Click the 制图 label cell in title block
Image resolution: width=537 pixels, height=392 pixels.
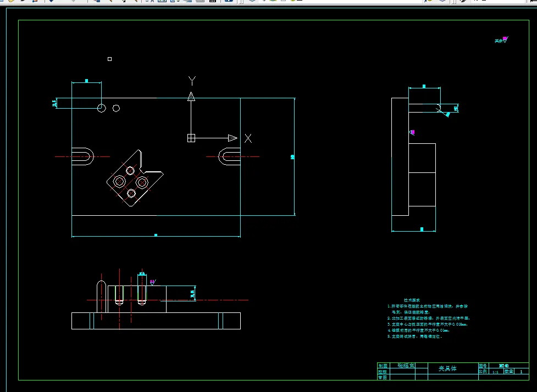coord(383,366)
